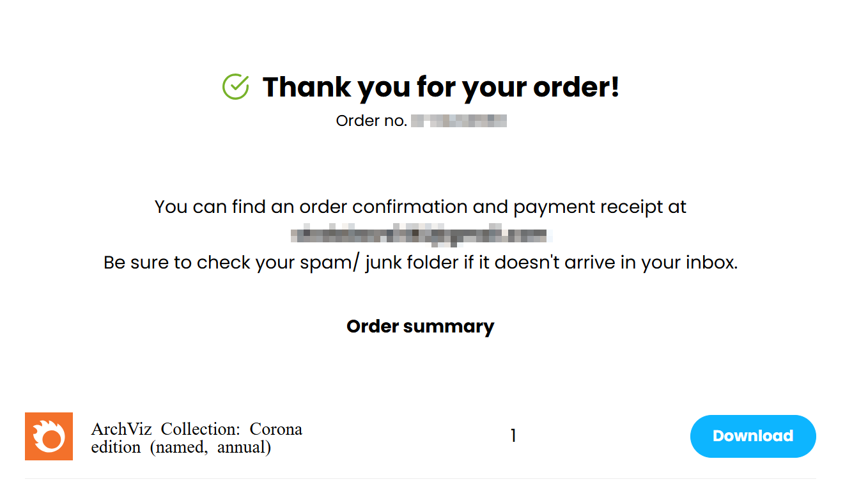Click 'You can find an' sentence start

coord(225,207)
